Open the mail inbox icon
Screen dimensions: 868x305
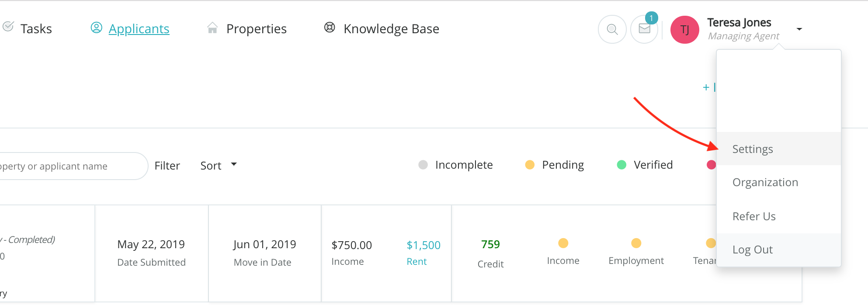pyautogui.click(x=644, y=29)
